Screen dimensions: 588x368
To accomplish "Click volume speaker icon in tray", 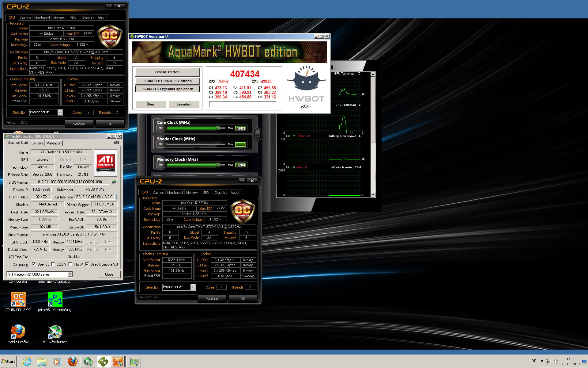I will 556,361.
